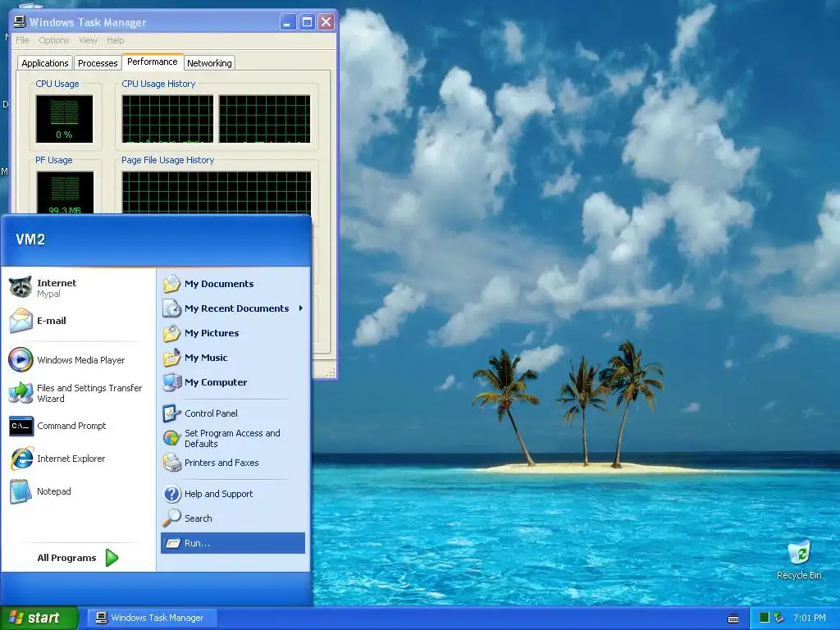Open the E-mail envelope icon
The image size is (840, 630).
pyautogui.click(x=21, y=321)
